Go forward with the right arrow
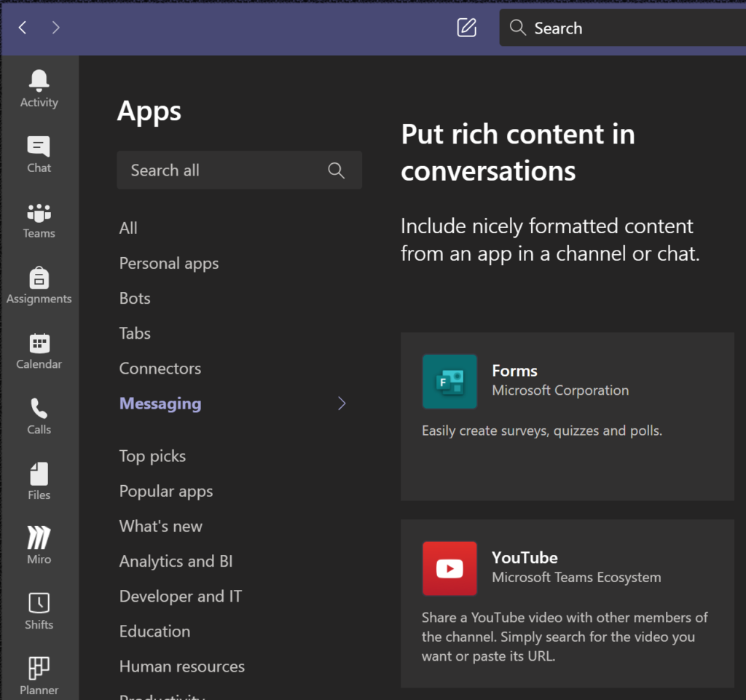 point(55,28)
